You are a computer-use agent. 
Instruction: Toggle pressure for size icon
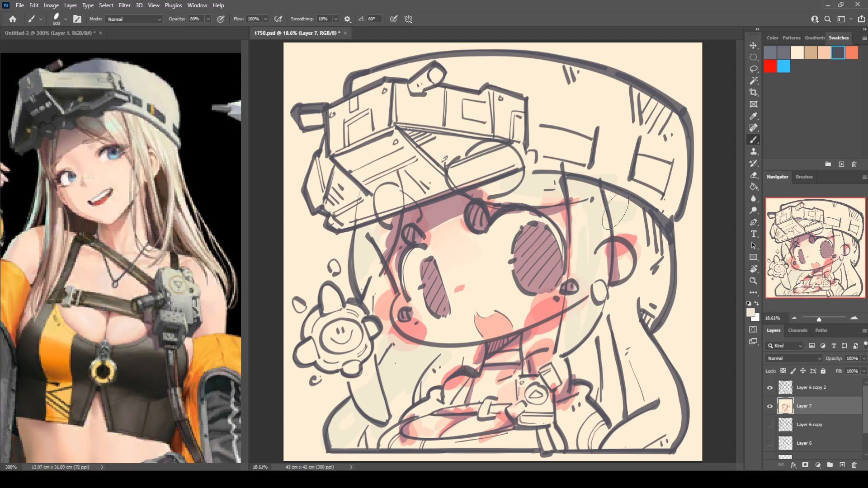click(394, 19)
